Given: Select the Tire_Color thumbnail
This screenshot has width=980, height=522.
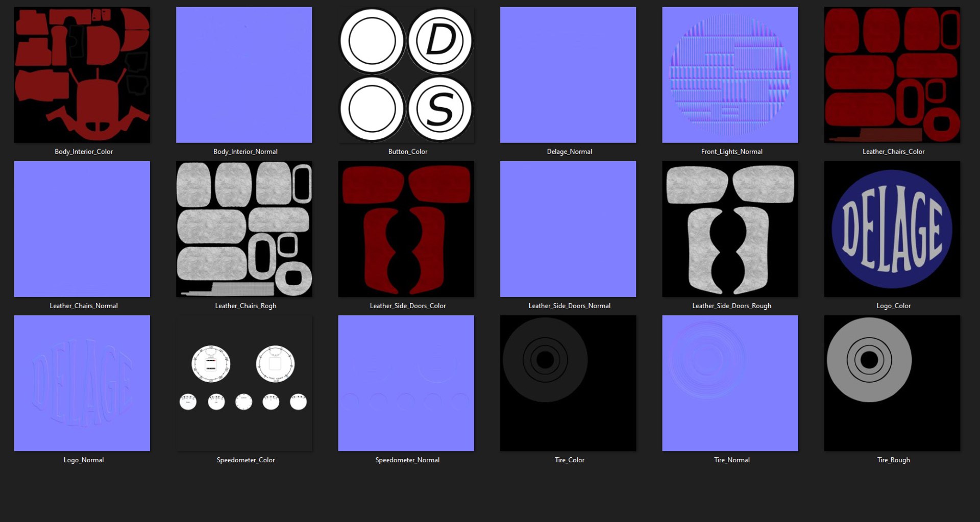Looking at the screenshot, I should point(568,383).
